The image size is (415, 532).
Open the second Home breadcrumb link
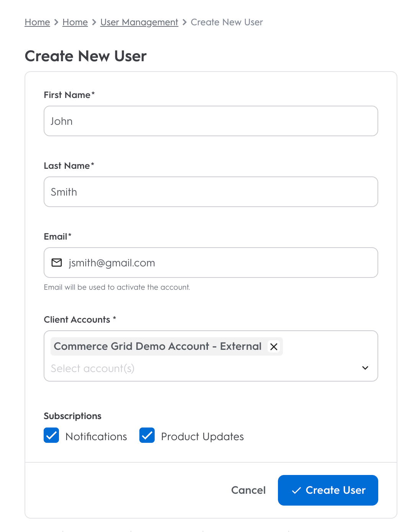coord(75,22)
